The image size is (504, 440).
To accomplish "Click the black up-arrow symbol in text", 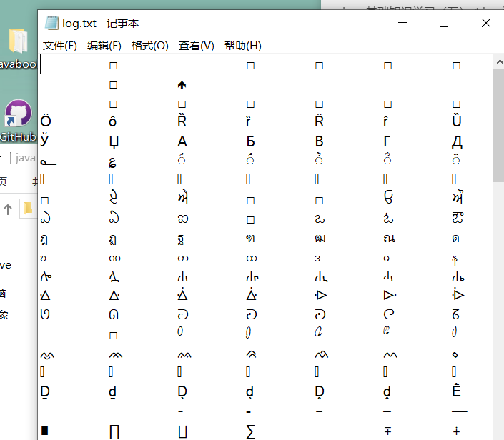I will click(182, 85).
